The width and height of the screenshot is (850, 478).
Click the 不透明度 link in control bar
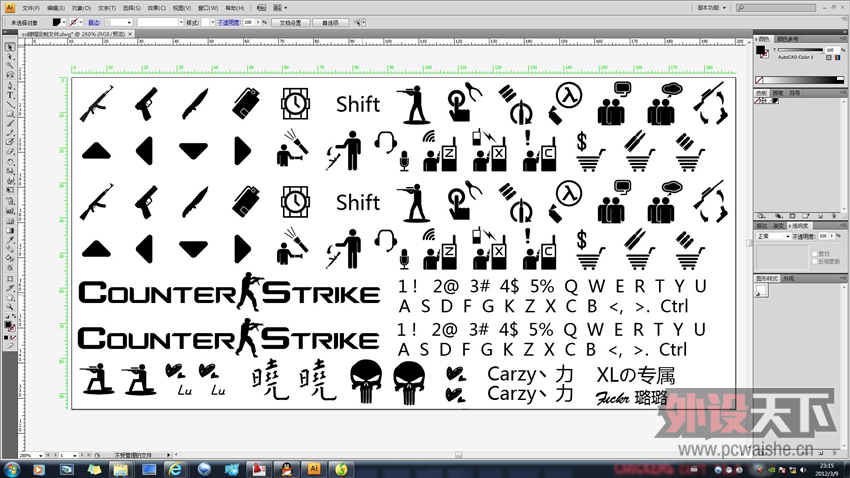click(228, 23)
